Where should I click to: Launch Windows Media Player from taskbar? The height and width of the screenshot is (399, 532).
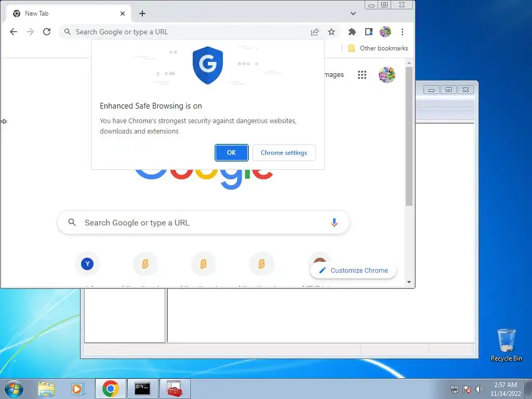click(x=77, y=389)
